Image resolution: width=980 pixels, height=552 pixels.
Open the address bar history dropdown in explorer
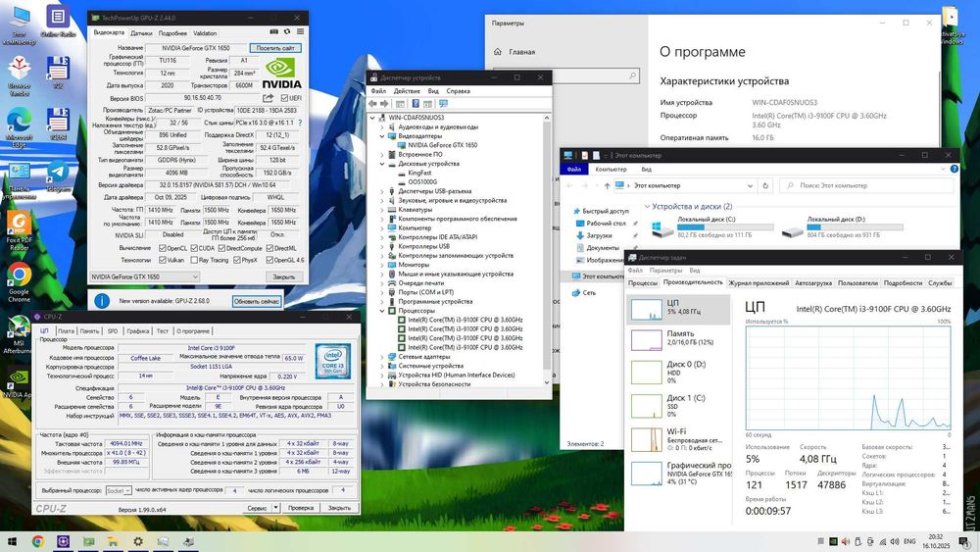coord(750,185)
